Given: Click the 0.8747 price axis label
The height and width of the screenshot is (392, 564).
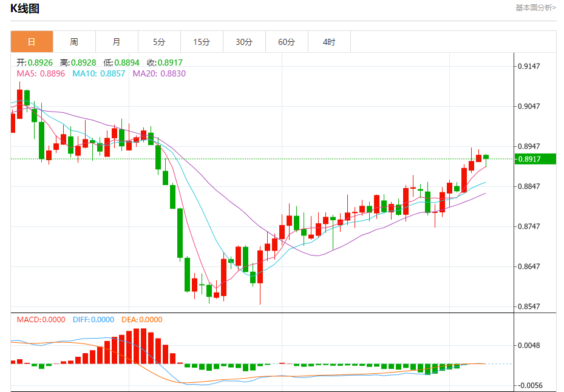Looking at the screenshot, I should (529, 226).
